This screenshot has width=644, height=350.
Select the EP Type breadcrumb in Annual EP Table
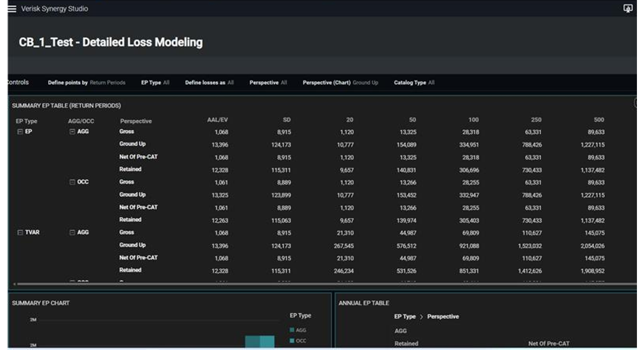405,317
